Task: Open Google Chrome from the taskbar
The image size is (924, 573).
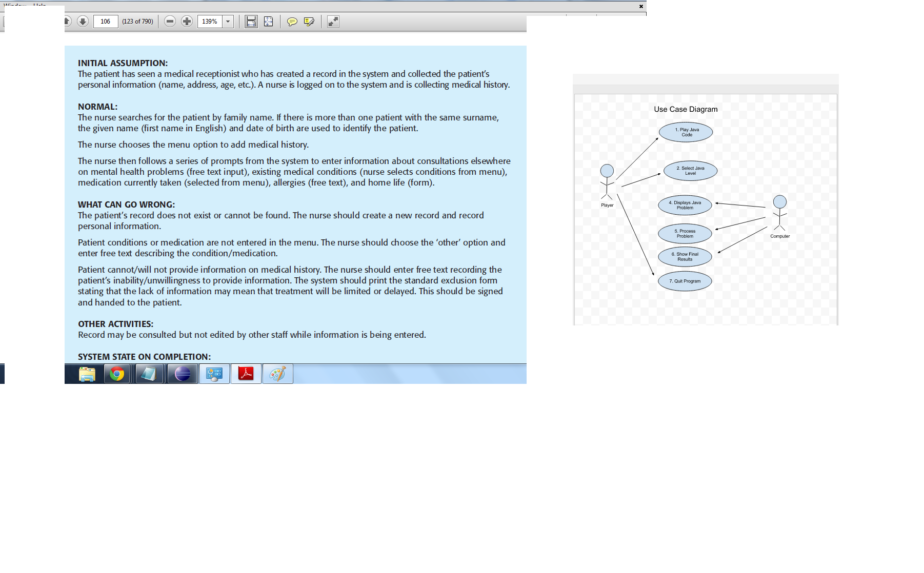Action: pyautogui.click(x=117, y=374)
